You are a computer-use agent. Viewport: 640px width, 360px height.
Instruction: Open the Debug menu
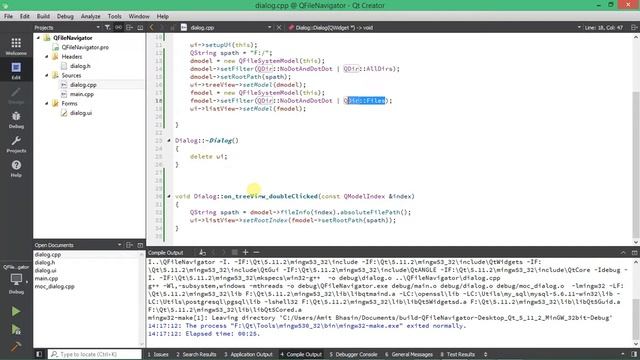(65, 16)
